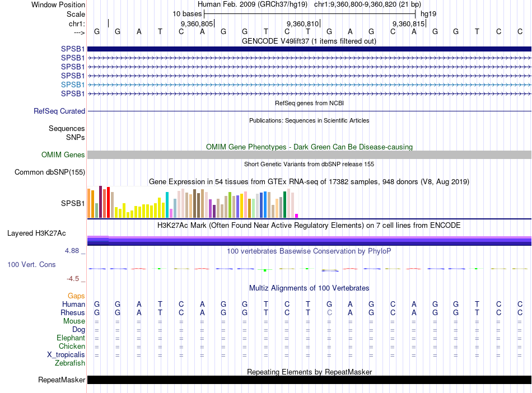Open the Short Genetic Variants dbSNP 155 title
The width and height of the screenshot is (532, 393).
pyautogui.click(x=309, y=164)
